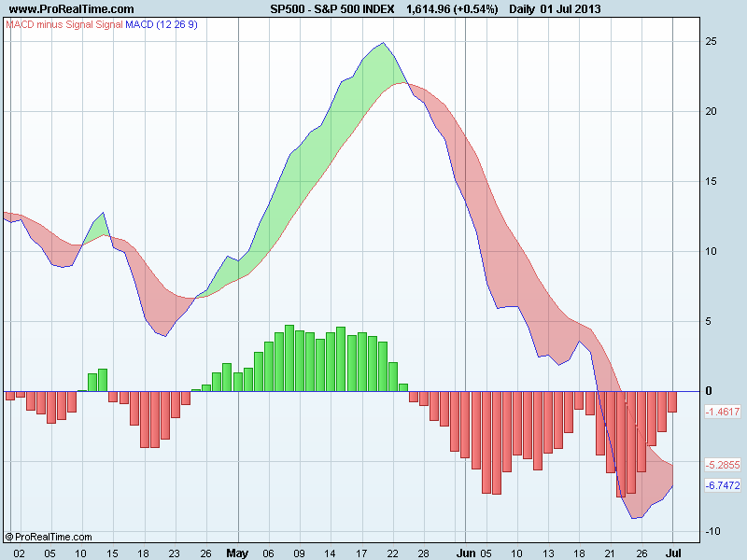
Task: Click the 15 y-axis label
Action: click(711, 181)
